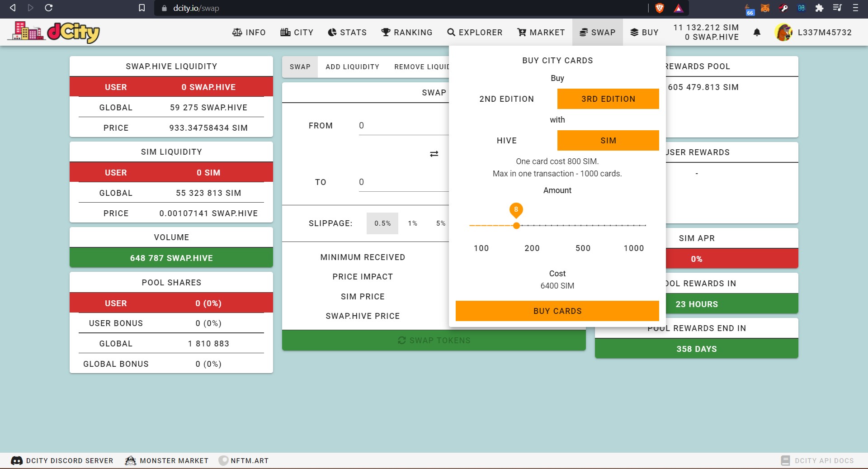Click the user avatar picture

[783, 32]
